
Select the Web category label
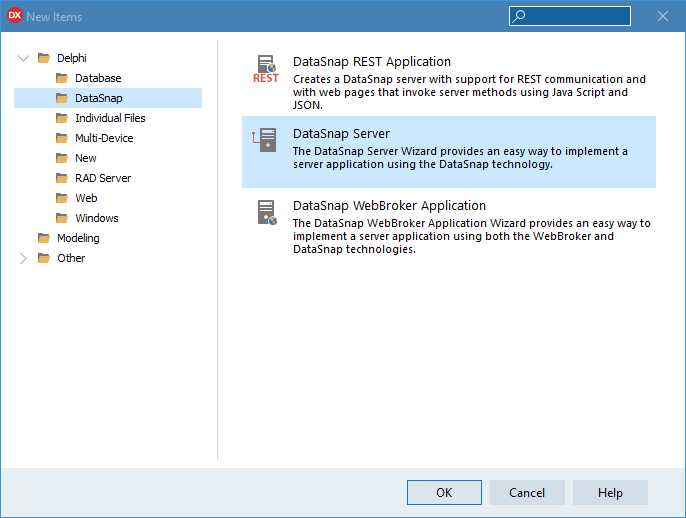pos(86,198)
